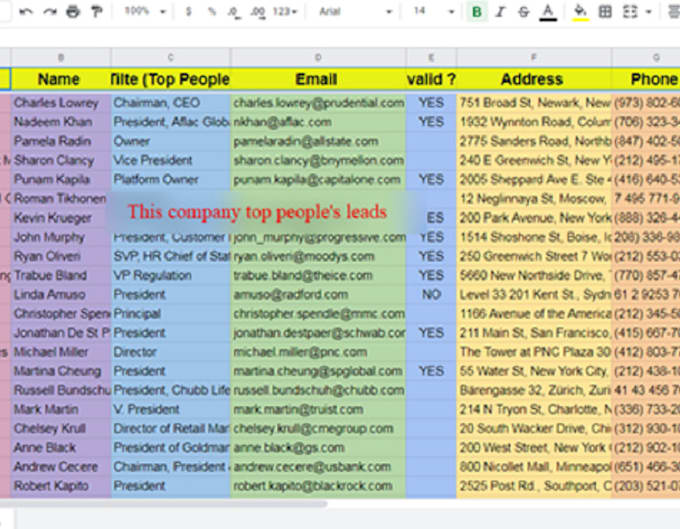Select the NO cell in valid column

click(x=431, y=294)
